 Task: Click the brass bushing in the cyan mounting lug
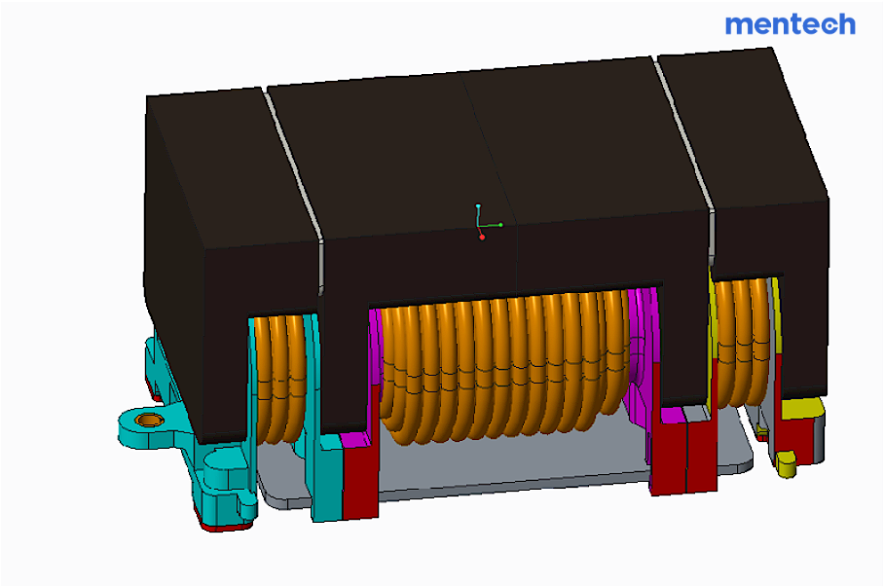(x=149, y=421)
